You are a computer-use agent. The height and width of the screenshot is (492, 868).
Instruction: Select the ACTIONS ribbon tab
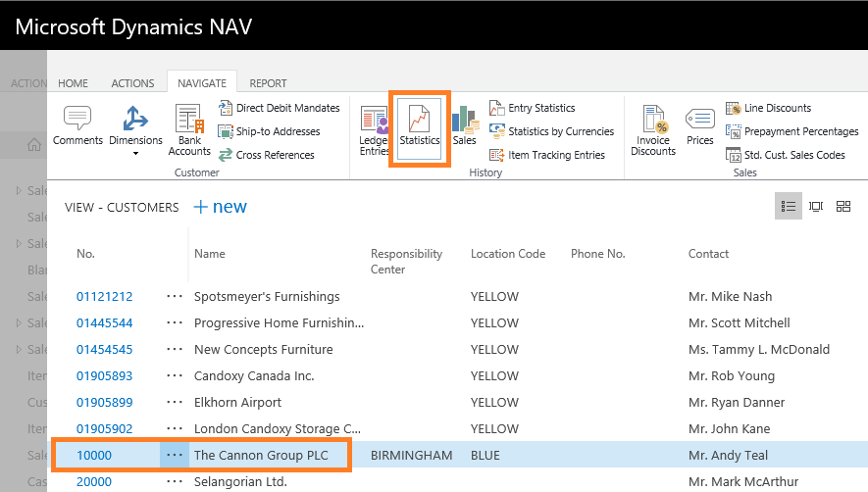pyautogui.click(x=132, y=83)
